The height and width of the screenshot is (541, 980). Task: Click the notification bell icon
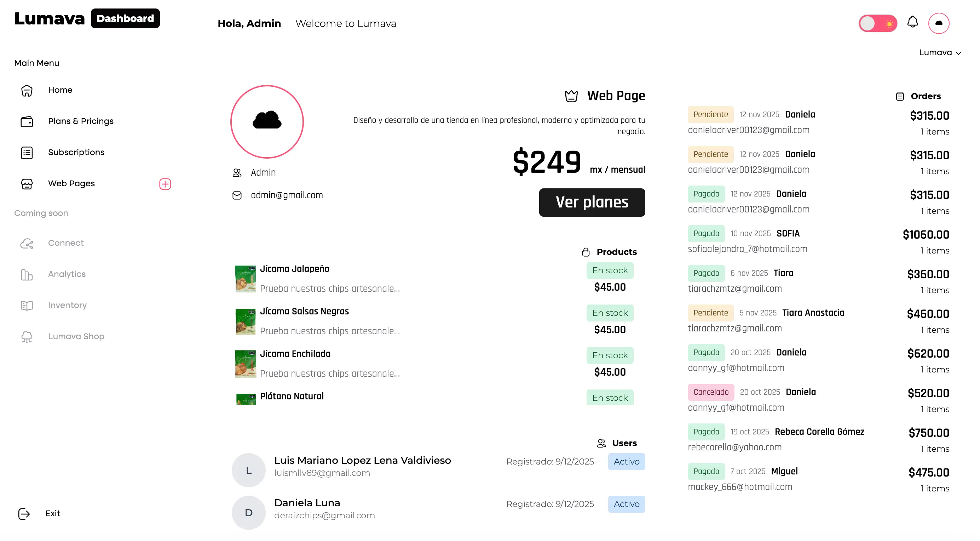coord(912,22)
